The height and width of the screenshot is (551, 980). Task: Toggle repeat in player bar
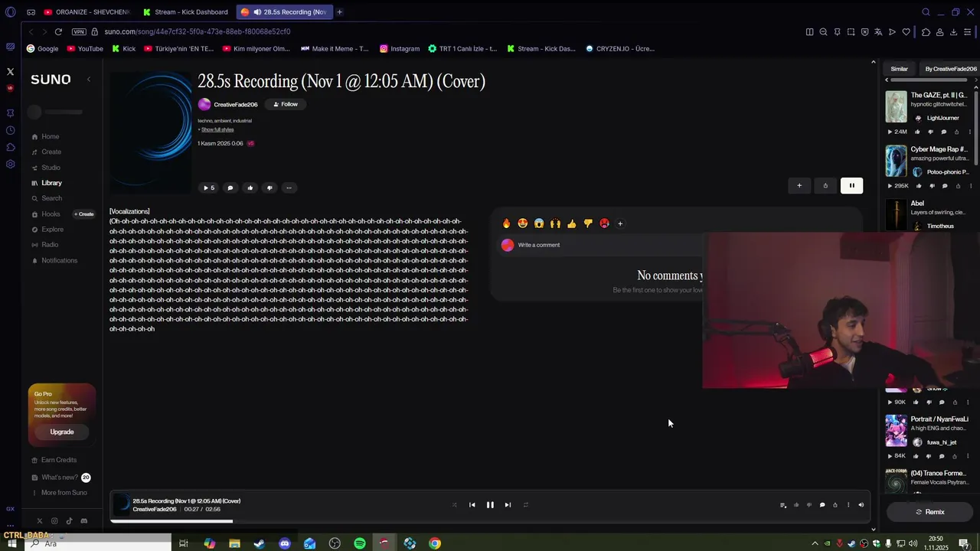[525, 505]
